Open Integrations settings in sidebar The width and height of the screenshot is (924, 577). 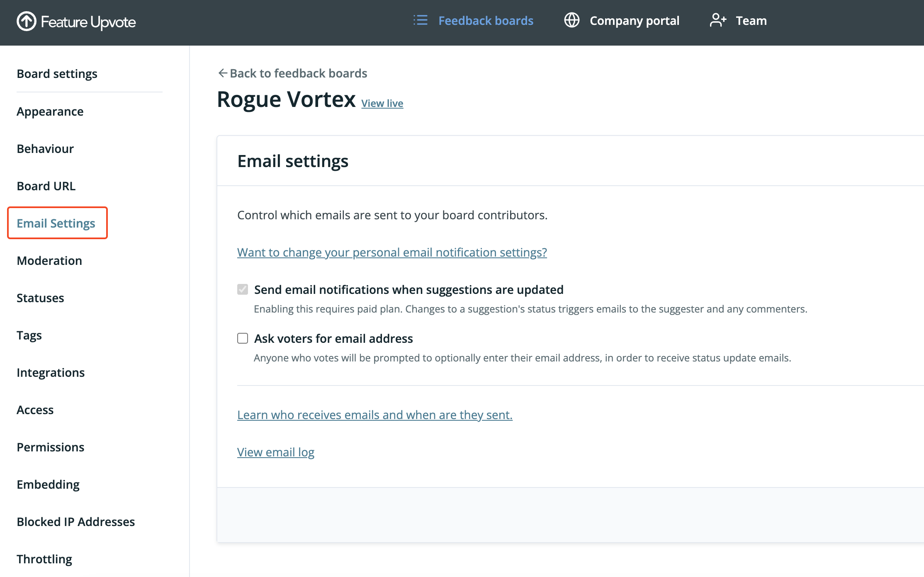(51, 373)
